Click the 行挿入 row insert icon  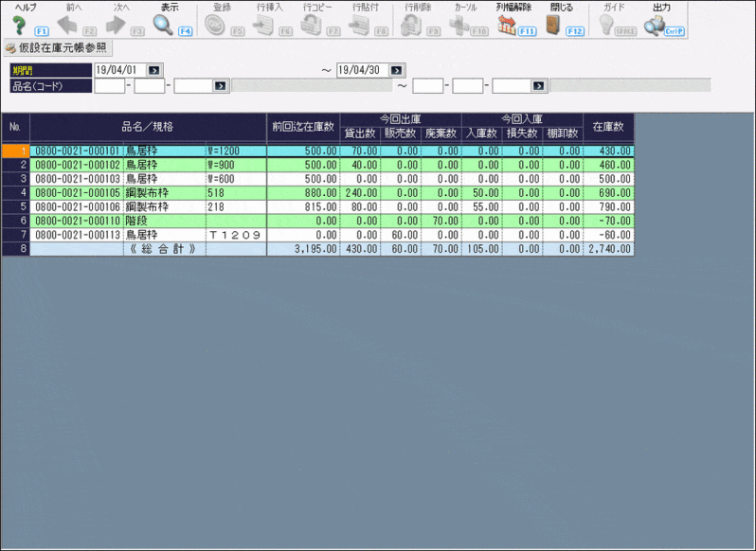coord(263,25)
